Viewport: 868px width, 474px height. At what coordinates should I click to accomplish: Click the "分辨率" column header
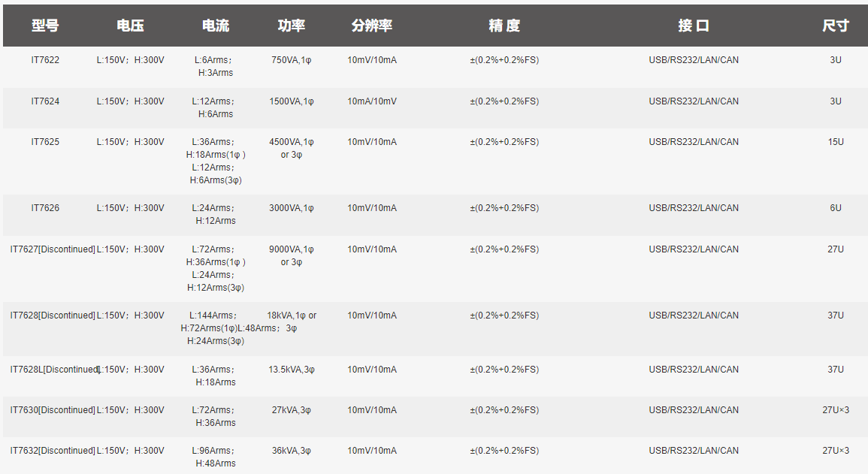coord(372,26)
